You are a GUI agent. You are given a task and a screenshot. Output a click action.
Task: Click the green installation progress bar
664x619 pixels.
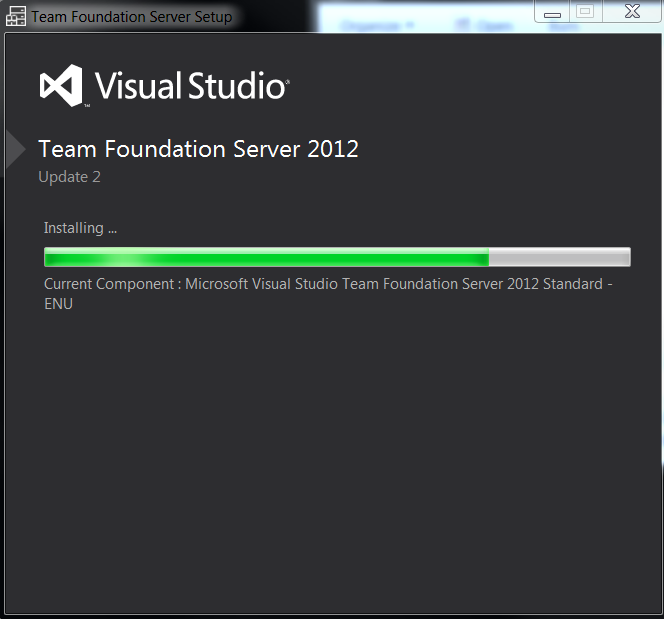click(337, 257)
